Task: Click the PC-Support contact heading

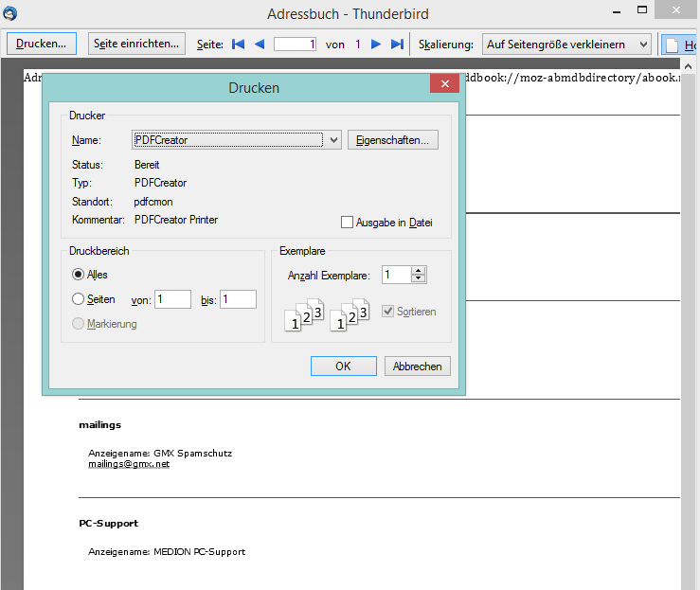Action: pyautogui.click(x=109, y=523)
